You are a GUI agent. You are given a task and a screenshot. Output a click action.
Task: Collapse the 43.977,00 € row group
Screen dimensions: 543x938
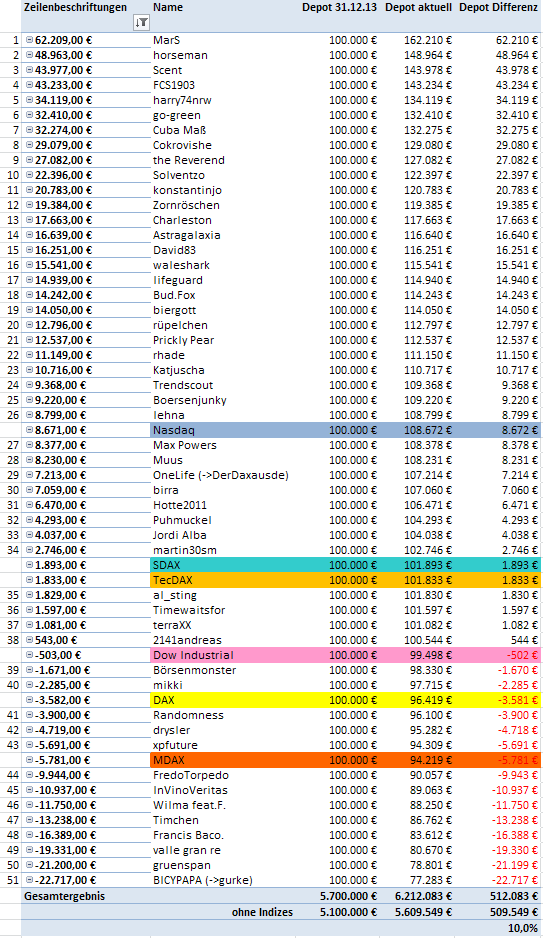[29, 70]
